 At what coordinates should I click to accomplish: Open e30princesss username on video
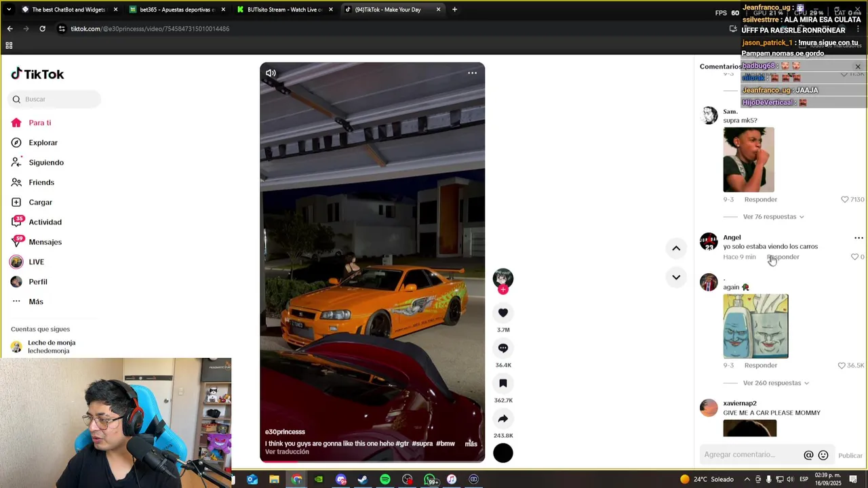(285, 432)
